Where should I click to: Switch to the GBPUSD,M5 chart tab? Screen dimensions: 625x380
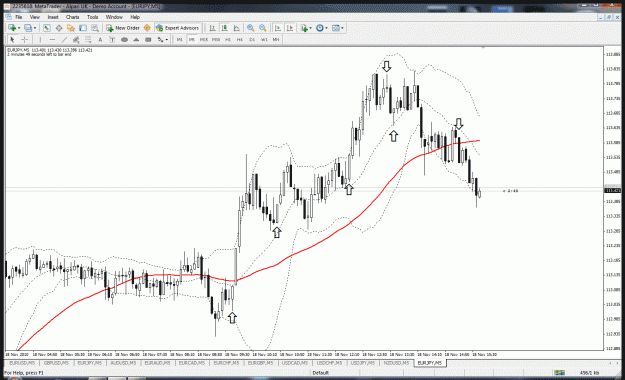point(56,363)
